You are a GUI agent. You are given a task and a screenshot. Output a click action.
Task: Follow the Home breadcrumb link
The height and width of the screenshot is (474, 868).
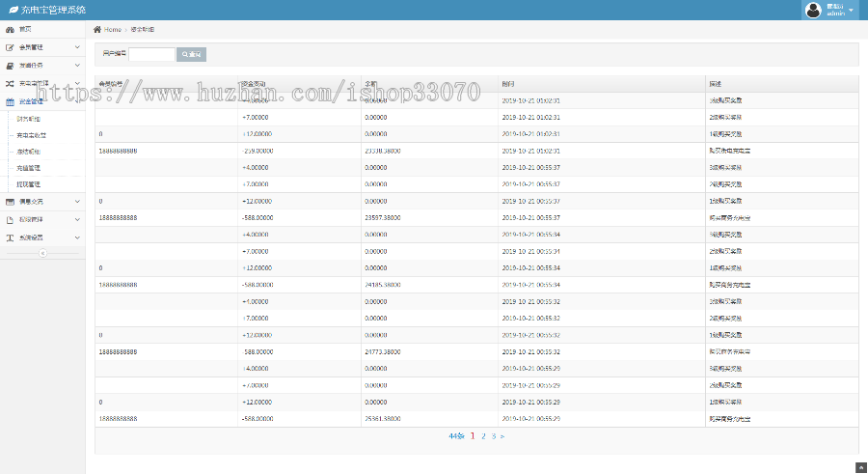pyautogui.click(x=113, y=29)
